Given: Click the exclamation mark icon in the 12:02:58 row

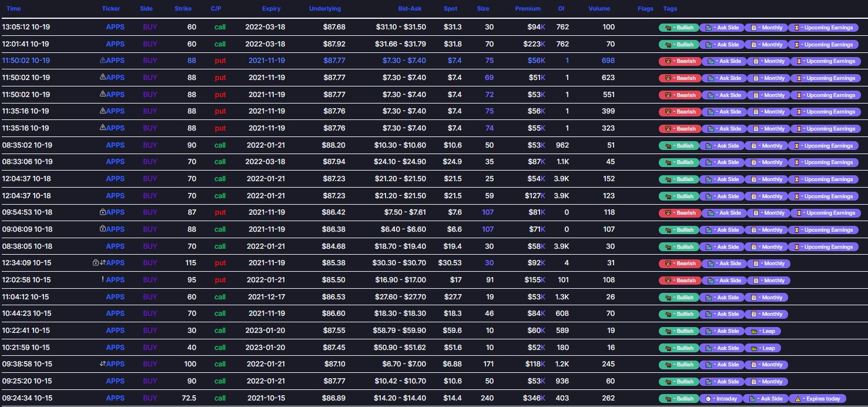Looking at the screenshot, I should (103, 279).
